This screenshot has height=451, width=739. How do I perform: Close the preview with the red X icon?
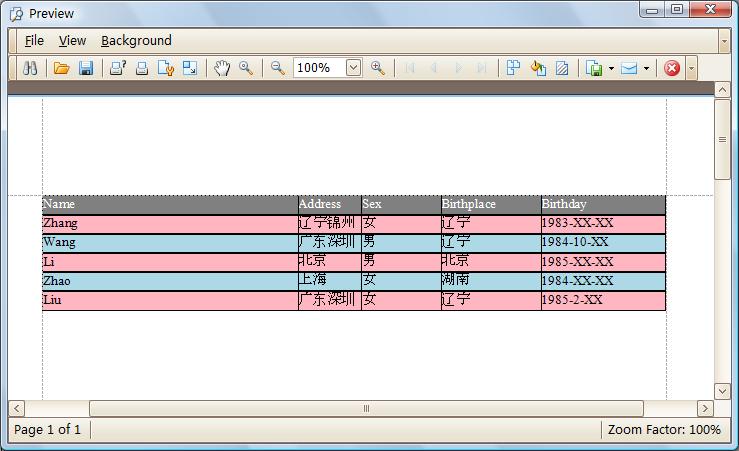click(x=672, y=68)
